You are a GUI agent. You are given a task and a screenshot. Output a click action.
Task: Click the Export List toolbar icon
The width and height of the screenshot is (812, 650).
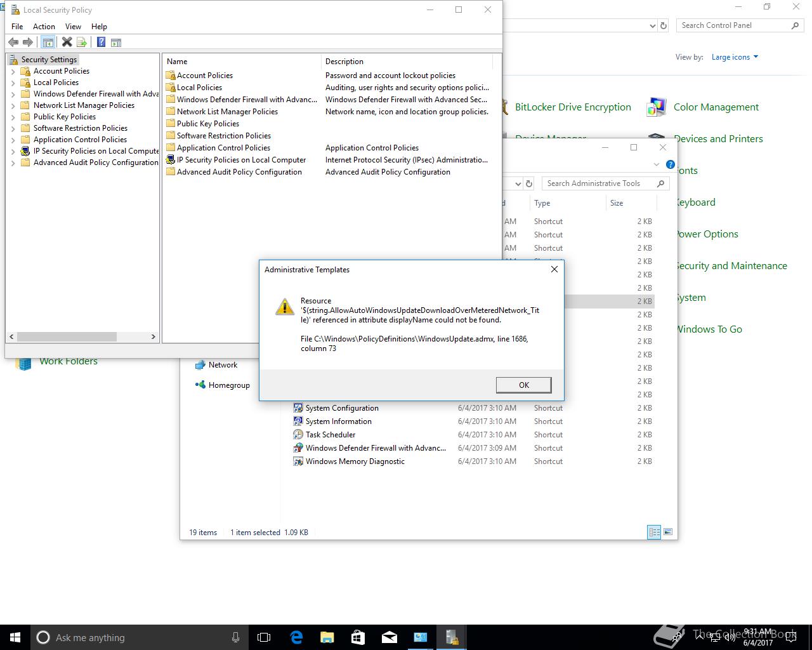(81, 43)
